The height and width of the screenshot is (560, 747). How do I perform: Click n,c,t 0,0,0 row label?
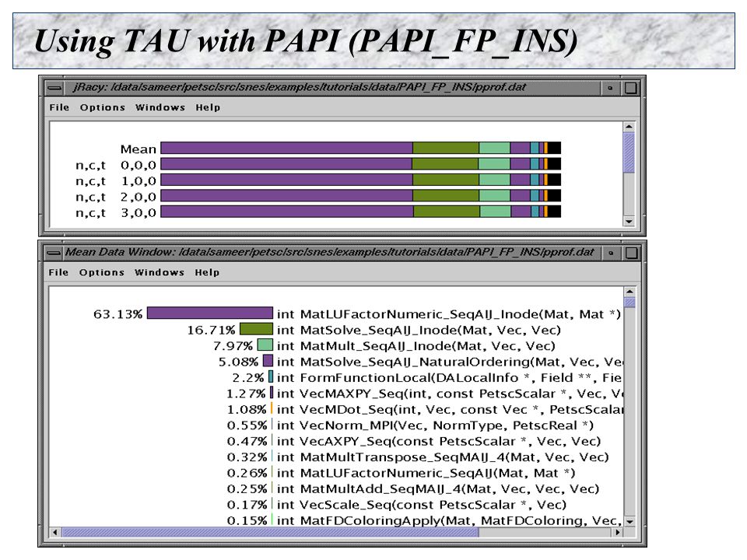pos(116,165)
